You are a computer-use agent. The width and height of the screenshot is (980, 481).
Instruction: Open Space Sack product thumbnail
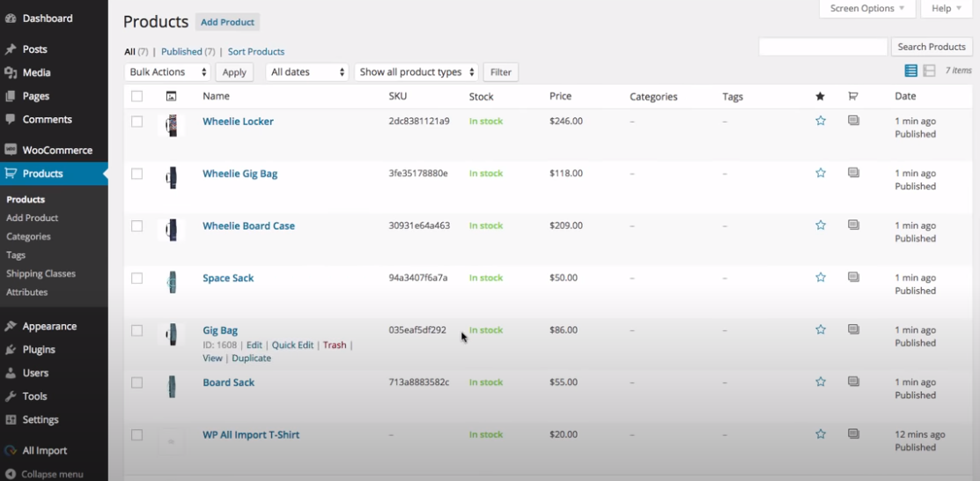(171, 282)
